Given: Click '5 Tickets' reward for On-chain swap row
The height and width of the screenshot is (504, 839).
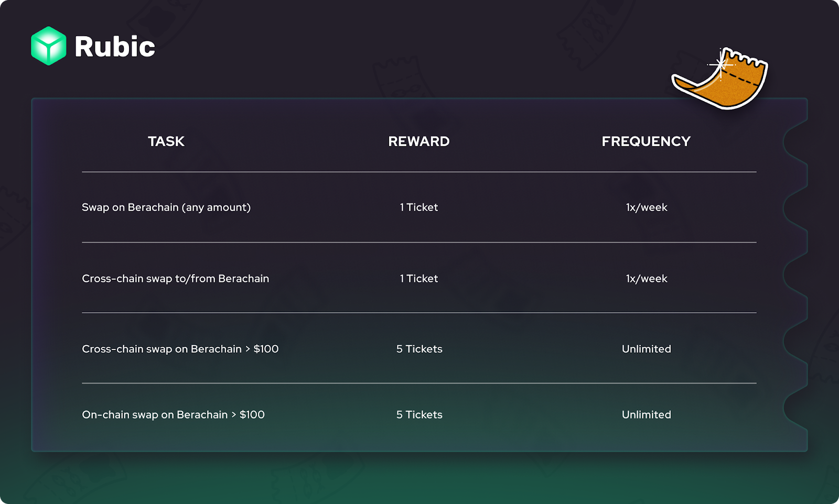Looking at the screenshot, I should tap(419, 415).
